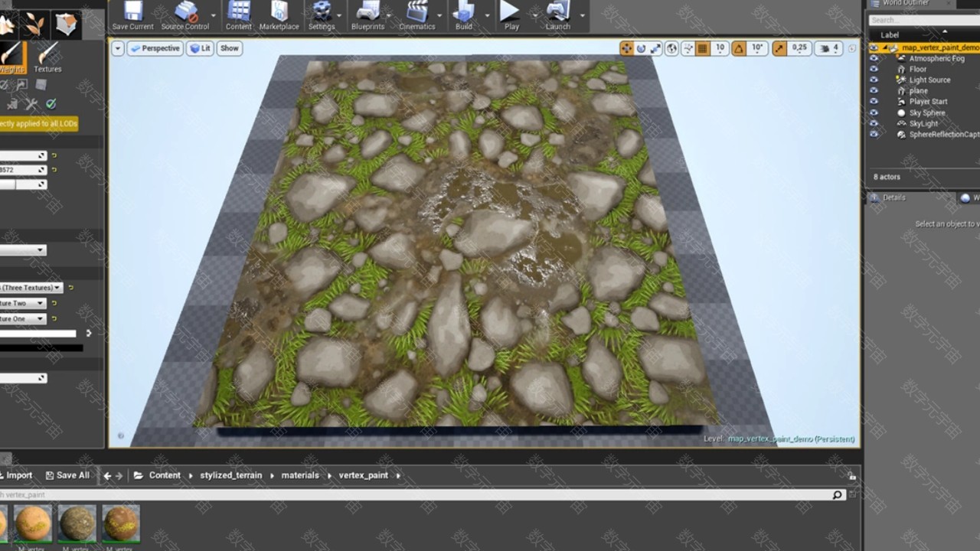Click the map_vertex_paint_demo (Persistent) level link
This screenshot has width=980, height=551.
coord(792,439)
